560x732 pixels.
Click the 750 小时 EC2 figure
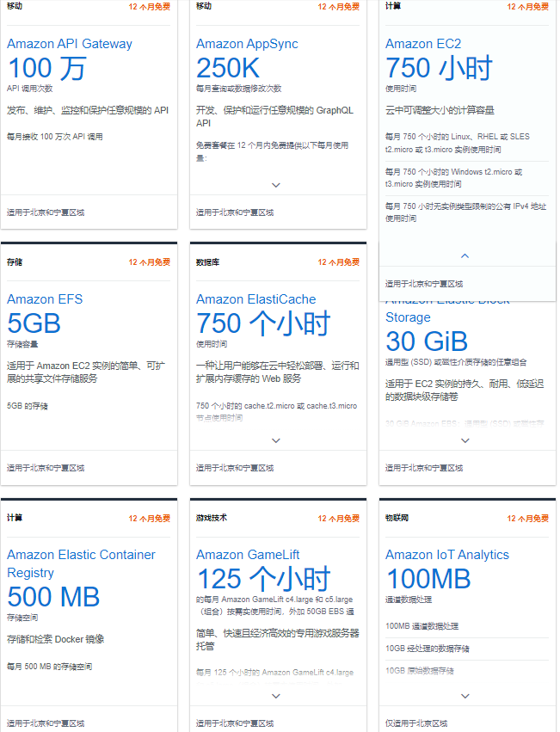(x=439, y=68)
